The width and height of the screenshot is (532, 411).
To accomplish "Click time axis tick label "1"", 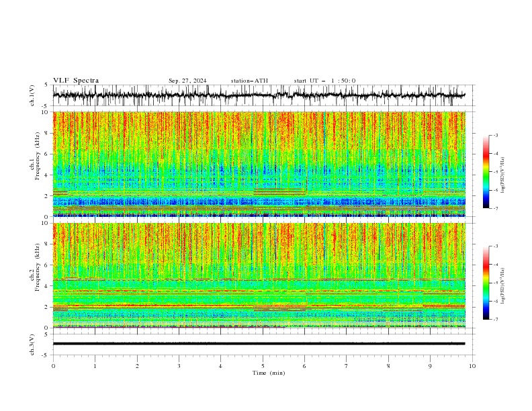I will pos(95,366).
